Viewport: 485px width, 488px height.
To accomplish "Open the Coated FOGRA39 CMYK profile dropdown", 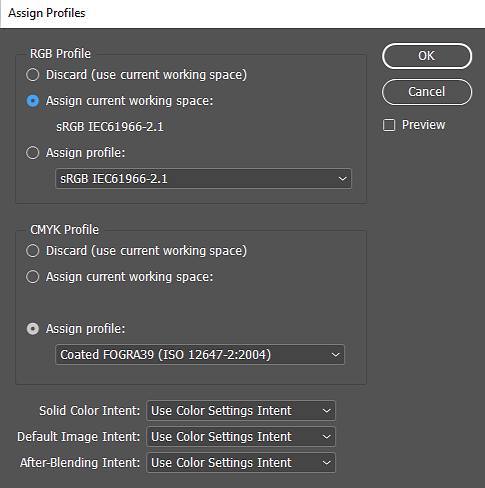I will click(200, 355).
